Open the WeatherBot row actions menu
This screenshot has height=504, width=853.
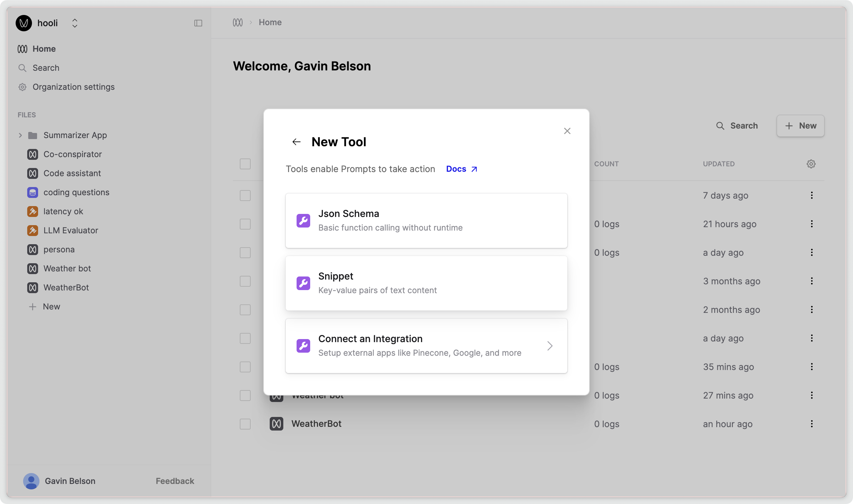pos(812,424)
